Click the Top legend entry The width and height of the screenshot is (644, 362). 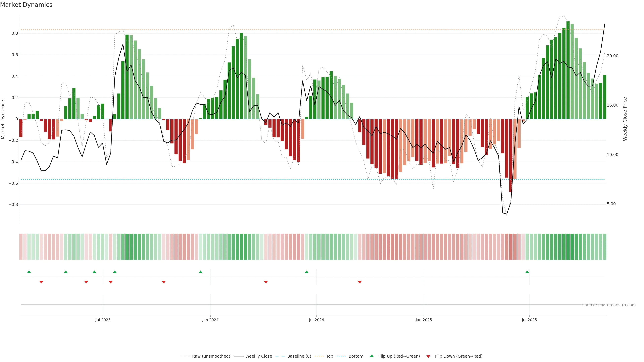(x=330, y=356)
